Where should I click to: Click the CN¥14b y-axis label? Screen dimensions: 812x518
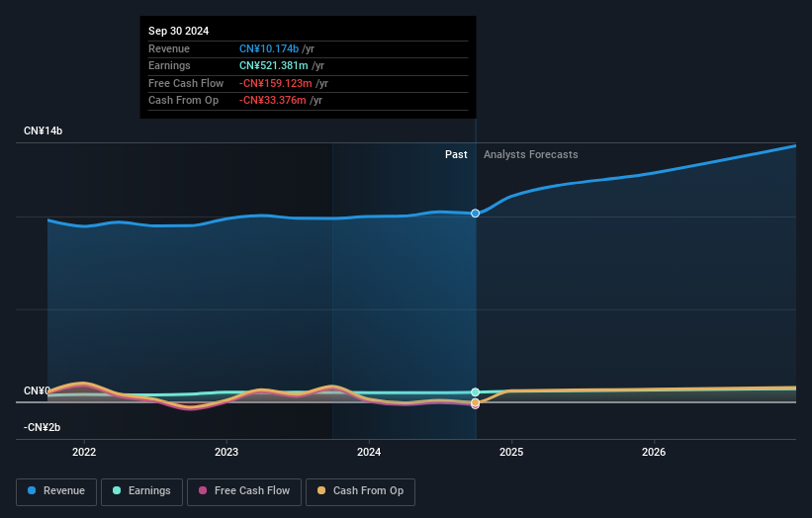tap(43, 130)
